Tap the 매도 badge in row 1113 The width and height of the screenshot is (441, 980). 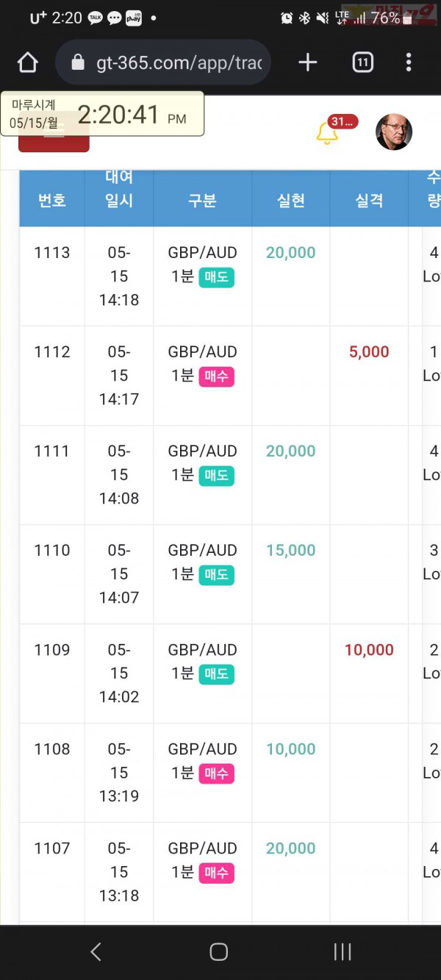216,277
